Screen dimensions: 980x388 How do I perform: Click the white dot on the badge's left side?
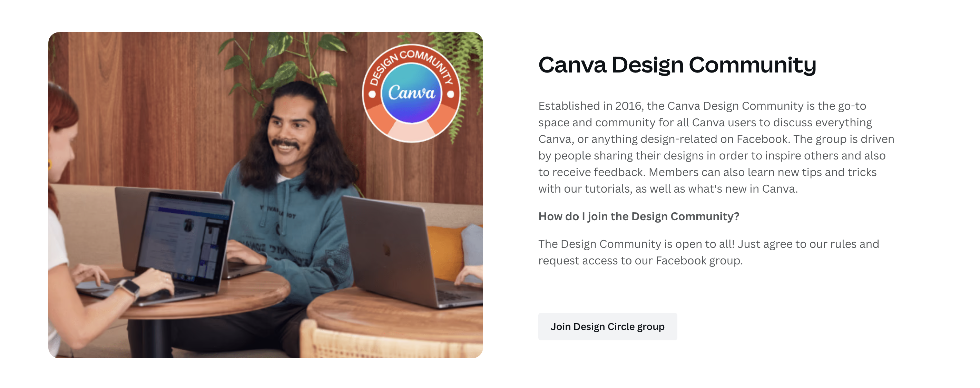pyautogui.click(x=372, y=94)
